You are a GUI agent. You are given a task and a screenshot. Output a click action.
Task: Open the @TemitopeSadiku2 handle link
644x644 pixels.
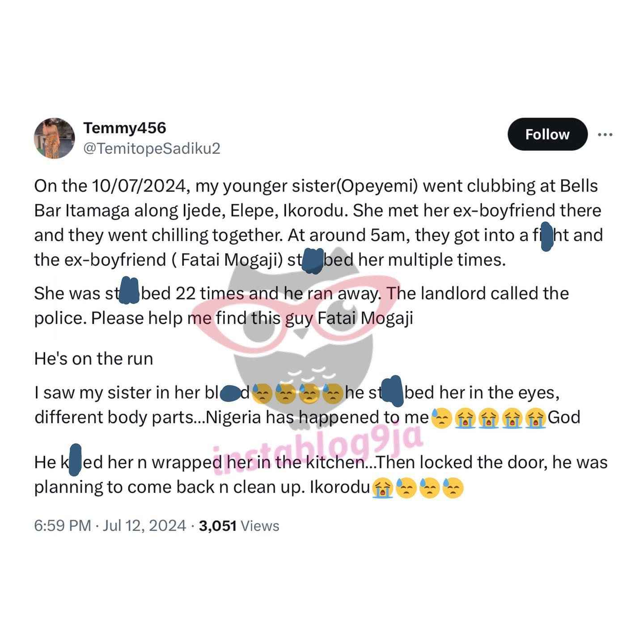pos(152,148)
